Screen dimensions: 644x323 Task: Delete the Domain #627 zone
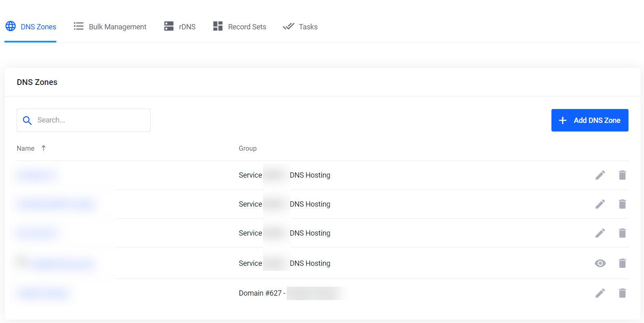622,293
